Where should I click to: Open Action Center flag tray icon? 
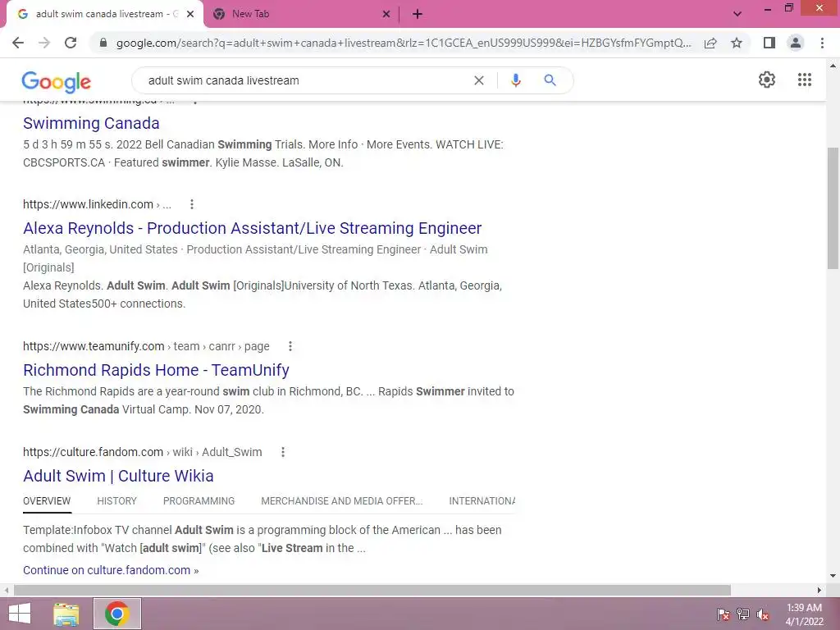[723, 614]
